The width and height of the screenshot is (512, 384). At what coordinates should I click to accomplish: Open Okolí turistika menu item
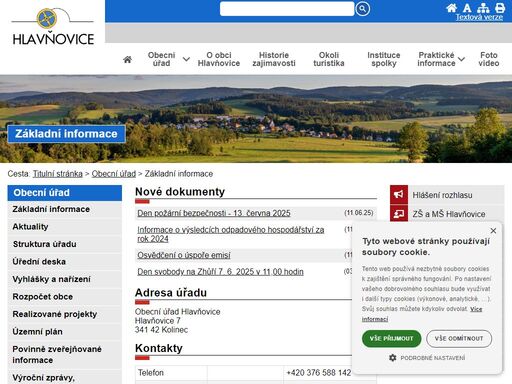tap(329, 59)
